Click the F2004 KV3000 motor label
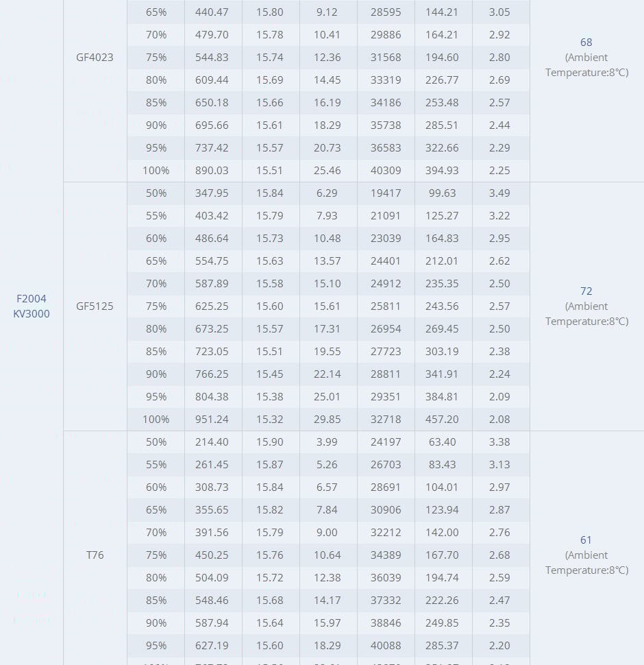644x665 pixels. 32,306
